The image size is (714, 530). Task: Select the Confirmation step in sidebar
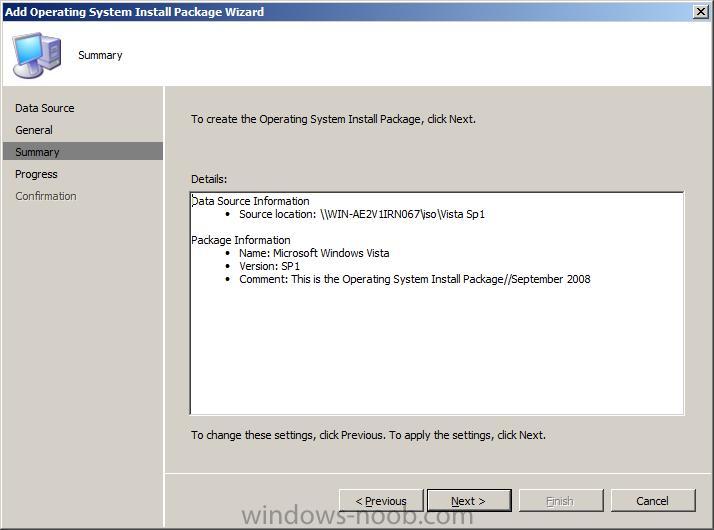46,196
